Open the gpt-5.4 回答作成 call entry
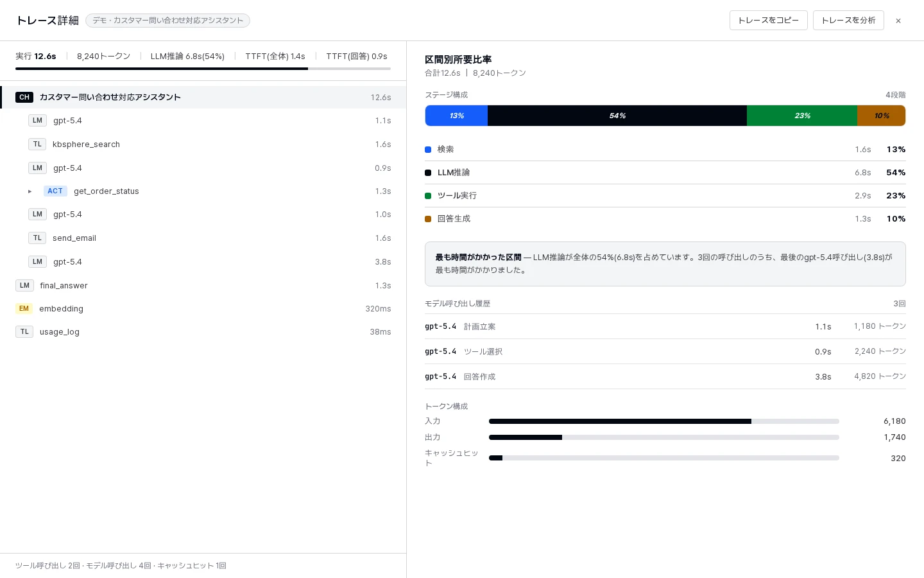The height and width of the screenshot is (578, 924). point(665,377)
